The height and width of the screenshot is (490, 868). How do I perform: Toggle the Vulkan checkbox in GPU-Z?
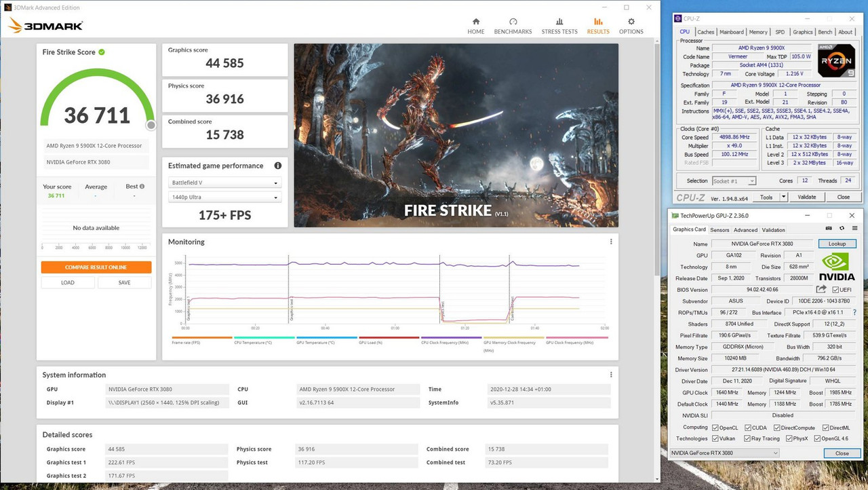[x=715, y=438]
